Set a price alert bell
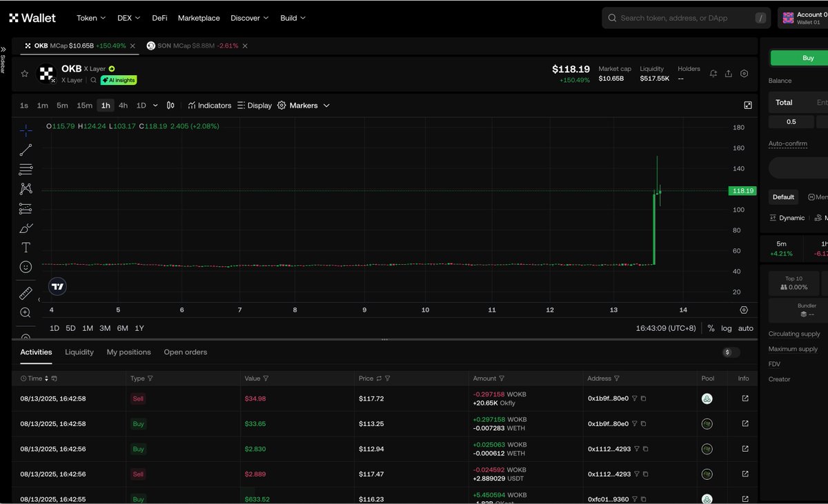The height and width of the screenshot is (504, 828). pos(713,74)
